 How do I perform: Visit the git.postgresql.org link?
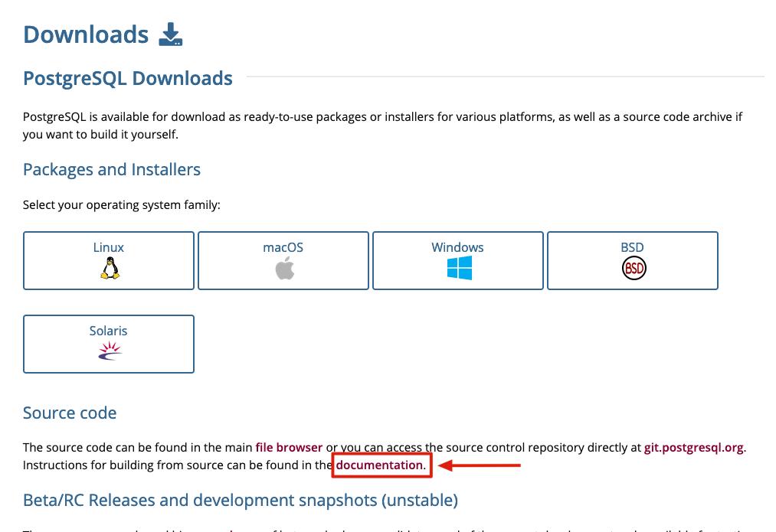click(x=693, y=448)
